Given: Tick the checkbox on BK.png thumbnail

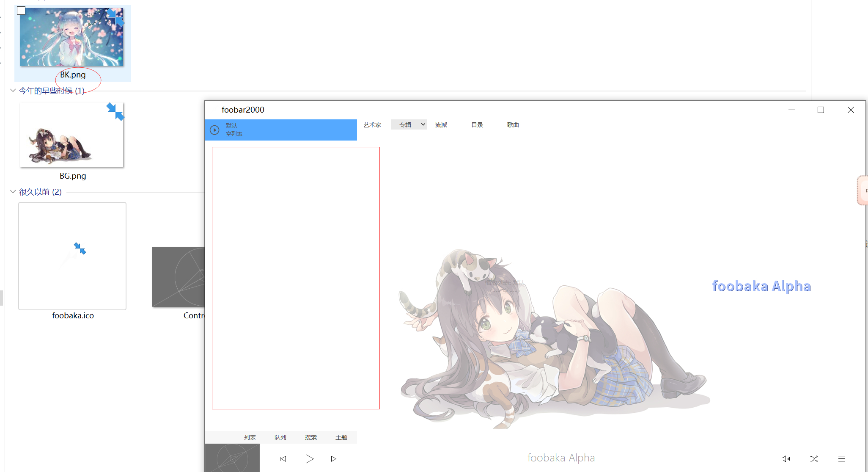Looking at the screenshot, I should (x=21, y=11).
